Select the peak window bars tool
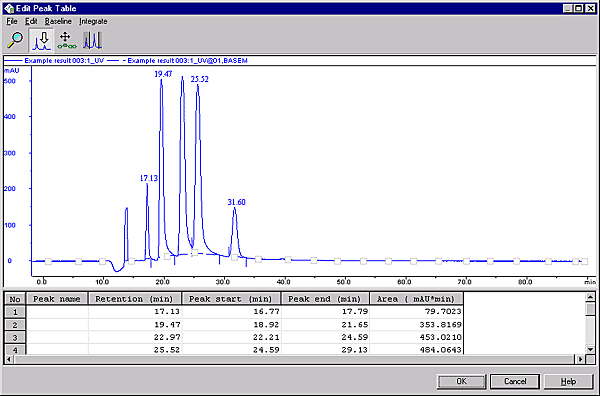The width and height of the screenshot is (600, 396). click(93, 41)
